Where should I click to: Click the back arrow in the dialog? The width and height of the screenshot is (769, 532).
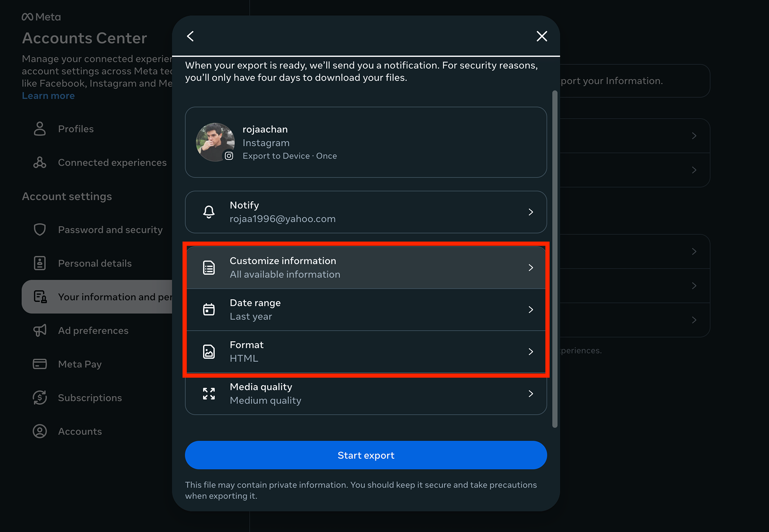point(191,36)
